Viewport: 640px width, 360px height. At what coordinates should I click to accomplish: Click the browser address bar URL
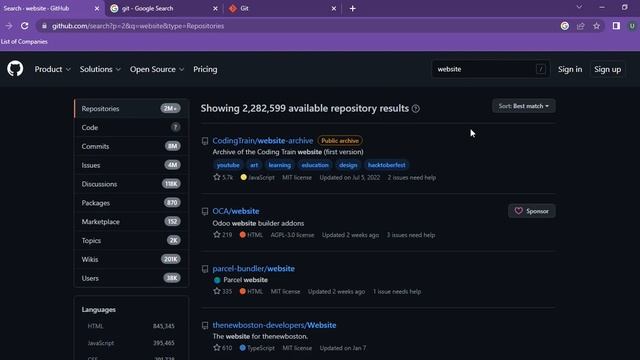click(x=138, y=26)
